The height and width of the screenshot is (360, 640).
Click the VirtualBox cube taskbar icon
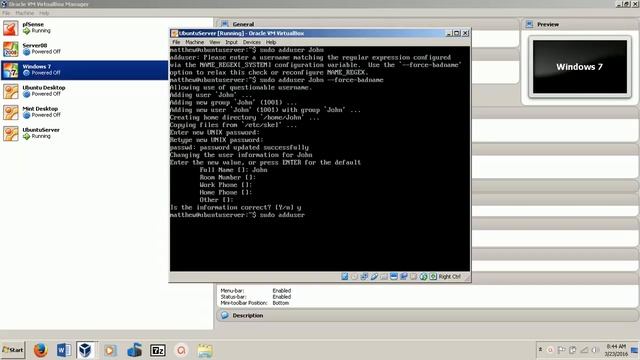click(86, 350)
